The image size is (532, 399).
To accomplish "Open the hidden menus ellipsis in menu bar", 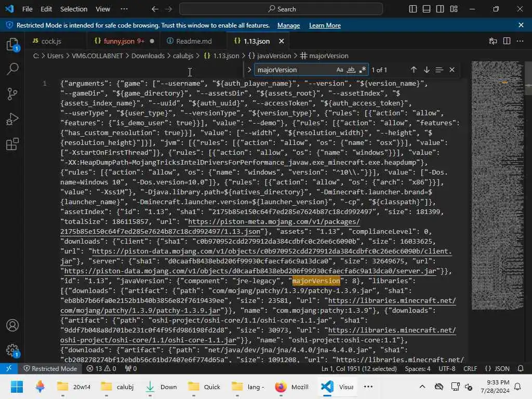I will [x=124, y=9].
